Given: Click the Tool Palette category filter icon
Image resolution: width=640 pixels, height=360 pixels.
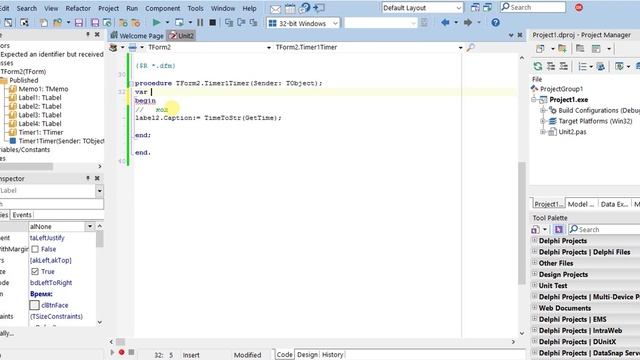Looking at the screenshot, I should coord(536,229).
